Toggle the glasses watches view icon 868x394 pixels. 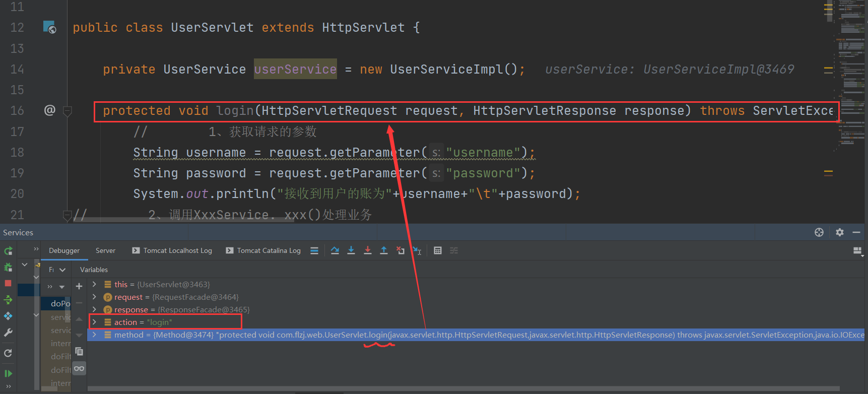[x=79, y=368]
